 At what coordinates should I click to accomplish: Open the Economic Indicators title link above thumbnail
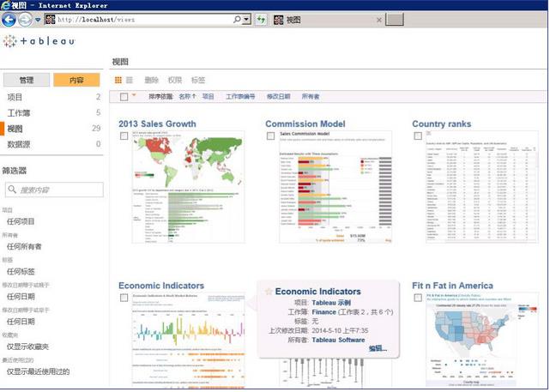[161, 286]
